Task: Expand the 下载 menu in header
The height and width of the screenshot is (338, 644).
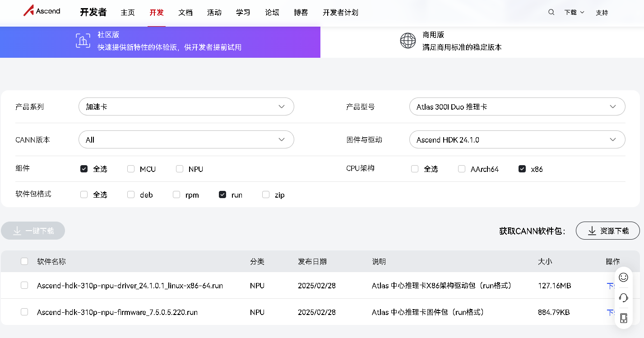Action: (574, 13)
